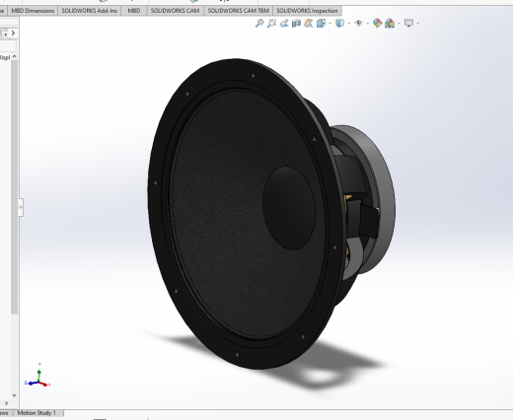Click the panel collapse handle on viewport edge
The height and width of the screenshot is (420, 513).
[21, 207]
